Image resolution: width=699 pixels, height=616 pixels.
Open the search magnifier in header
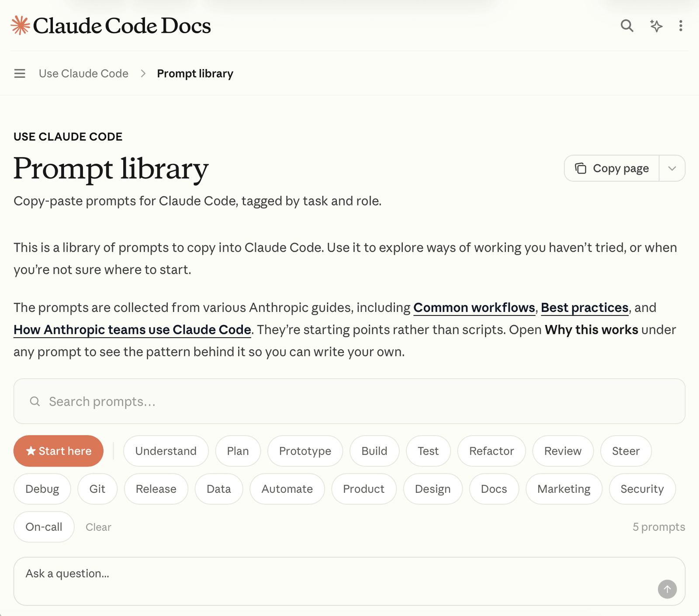[x=627, y=26]
